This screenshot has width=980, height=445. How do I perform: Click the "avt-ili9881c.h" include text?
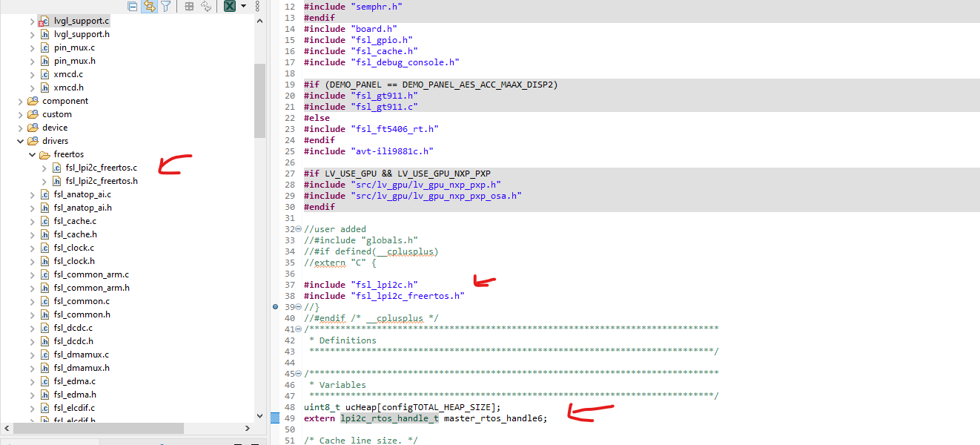[x=391, y=151]
